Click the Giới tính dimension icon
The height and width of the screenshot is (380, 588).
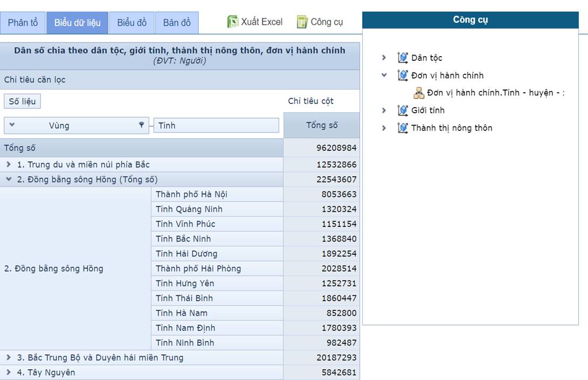(x=403, y=110)
